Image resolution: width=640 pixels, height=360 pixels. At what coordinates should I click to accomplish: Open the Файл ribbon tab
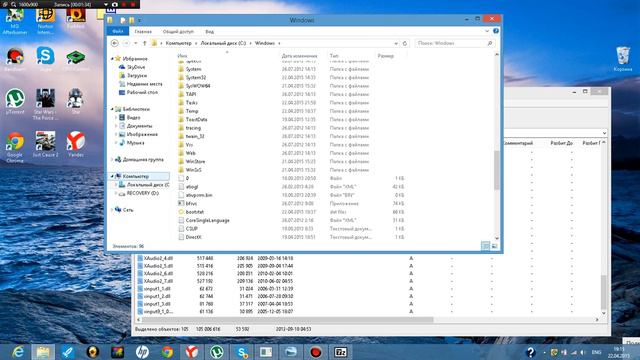118,31
